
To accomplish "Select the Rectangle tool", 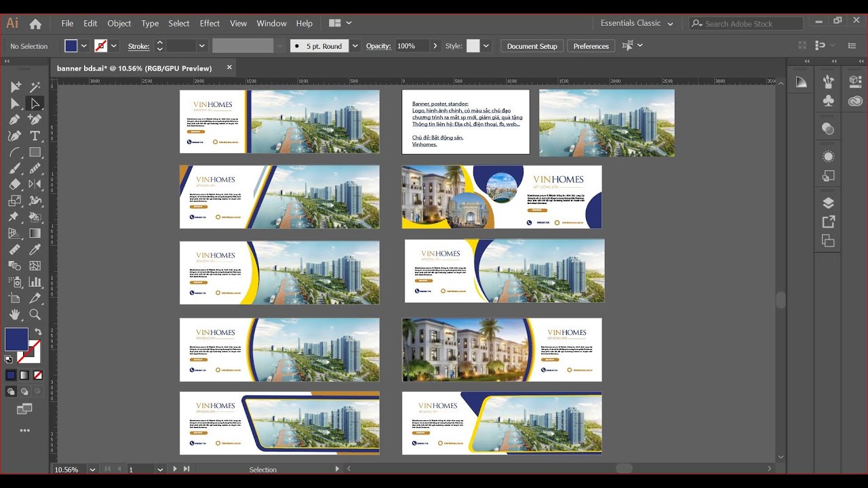I will pyautogui.click(x=35, y=152).
